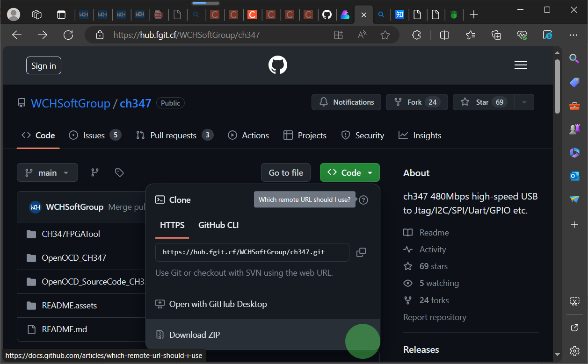Screen dimensions: 588x364
Task: Open sidebar settings gear
Action: (574, 351)
